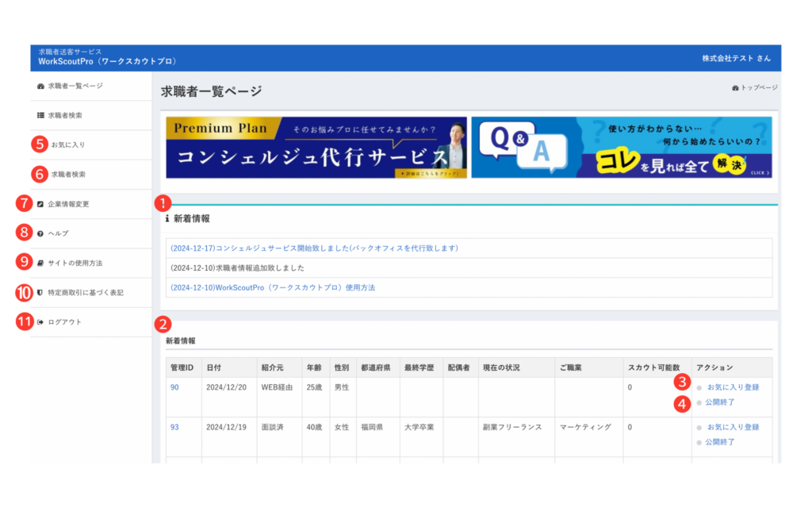Open the コンシェルジュサービス開始 news link
The height and width of the screenshot is (508, 812).
[314, 248]
